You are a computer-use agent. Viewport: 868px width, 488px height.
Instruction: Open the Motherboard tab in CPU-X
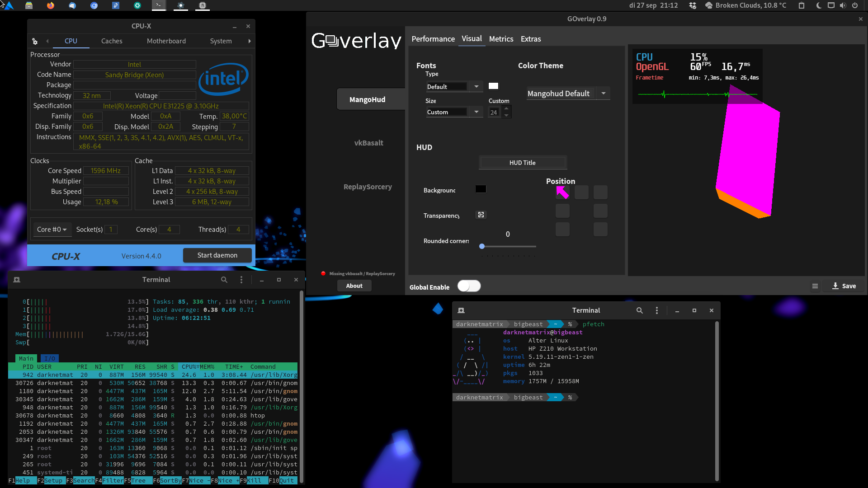(x=166, y=41)
